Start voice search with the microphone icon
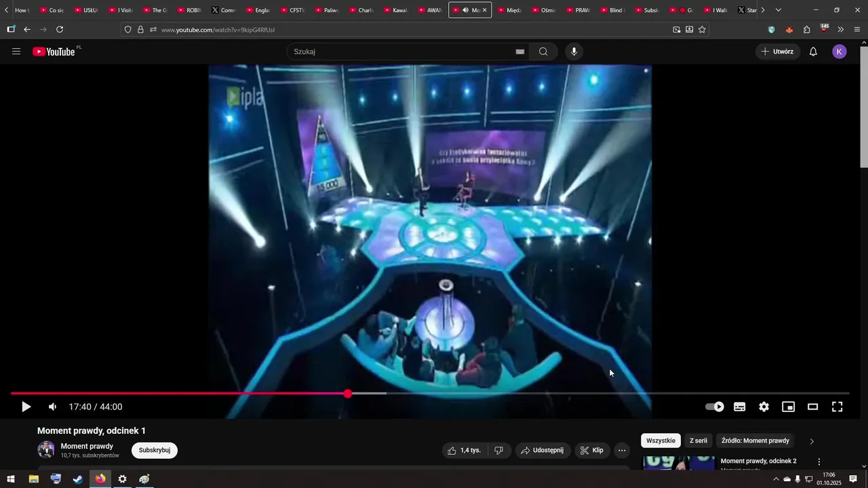The image size is (868, 488). 574,52
